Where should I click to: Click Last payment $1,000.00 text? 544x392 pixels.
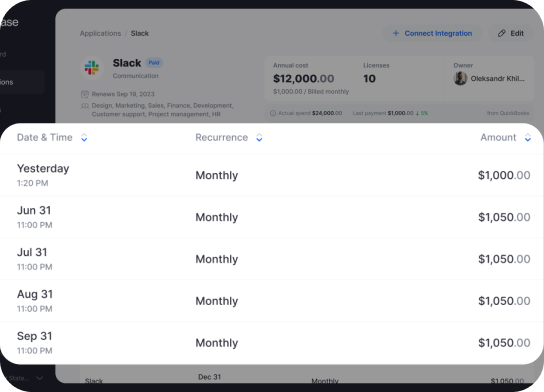(383, 113)
